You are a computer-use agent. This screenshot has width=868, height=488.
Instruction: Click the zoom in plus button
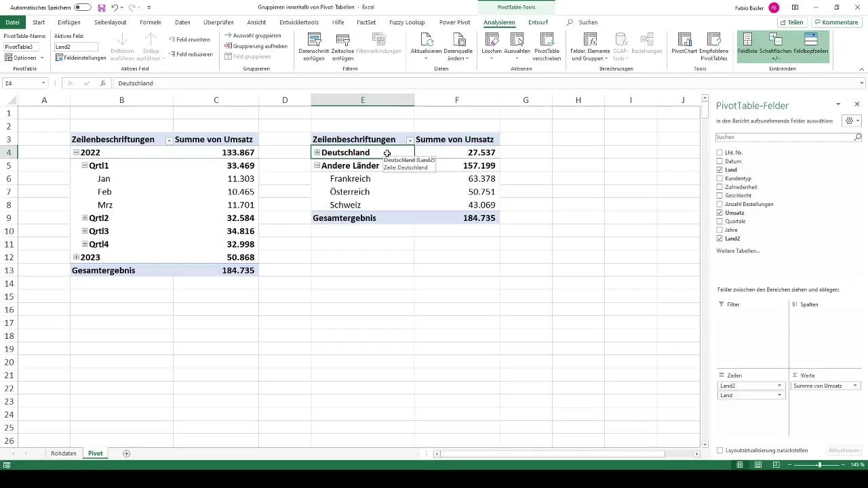pyautogui.click(x=842, y=465)
